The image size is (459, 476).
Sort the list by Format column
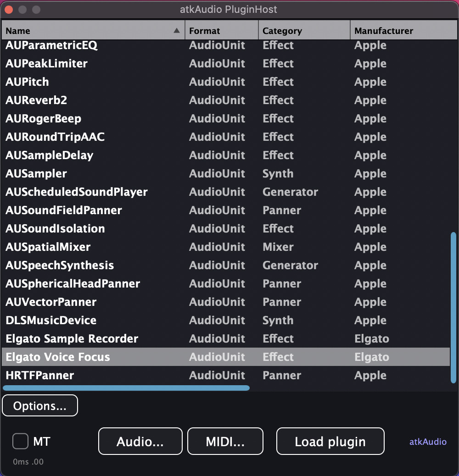coord(221,31)
